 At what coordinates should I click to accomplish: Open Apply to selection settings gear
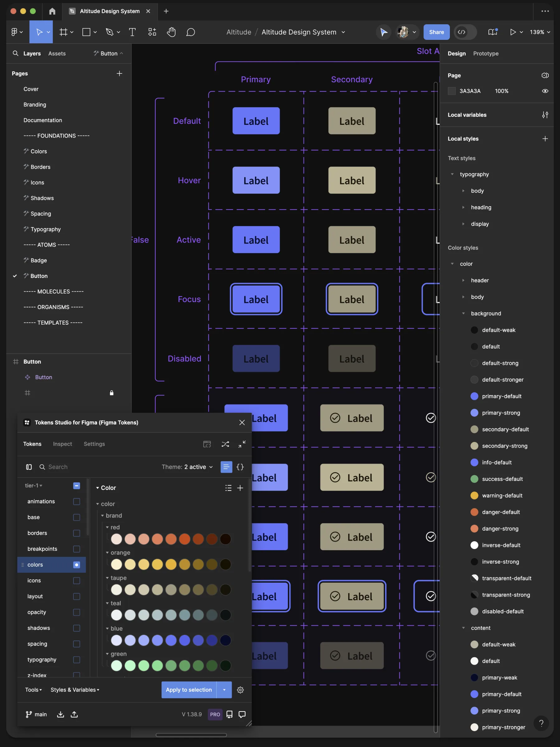click(x=240, y=690)
